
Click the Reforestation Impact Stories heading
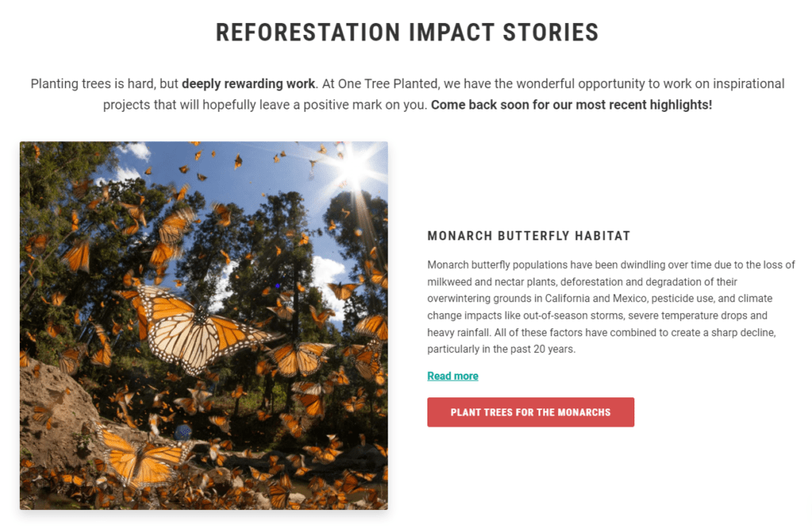[407, 33]
